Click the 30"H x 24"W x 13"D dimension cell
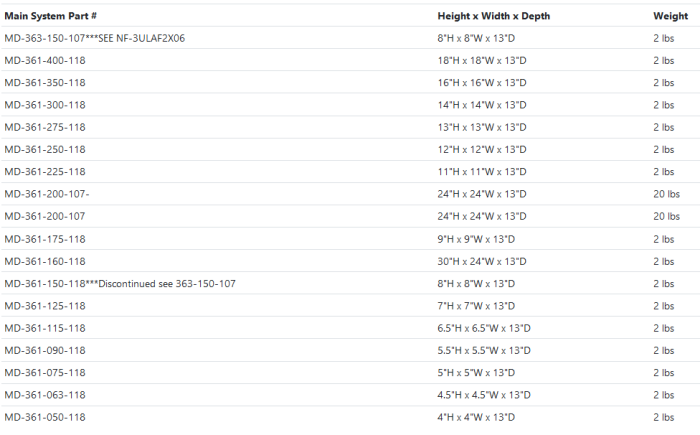 coord(484,261)
